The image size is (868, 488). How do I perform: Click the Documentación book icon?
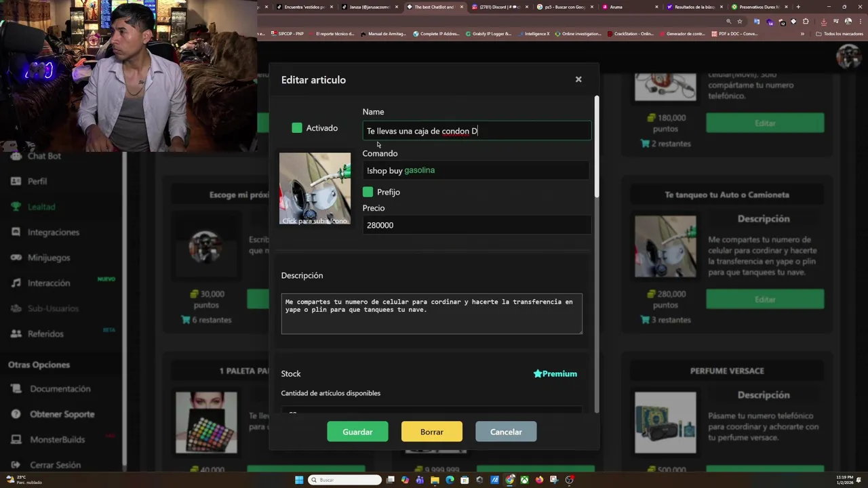(x=16, y=388)
